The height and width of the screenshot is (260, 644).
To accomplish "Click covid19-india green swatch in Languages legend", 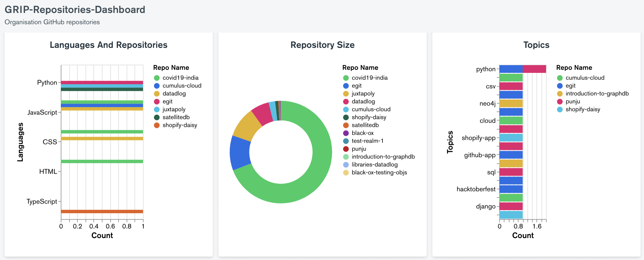I will click(x=157, y=78).
